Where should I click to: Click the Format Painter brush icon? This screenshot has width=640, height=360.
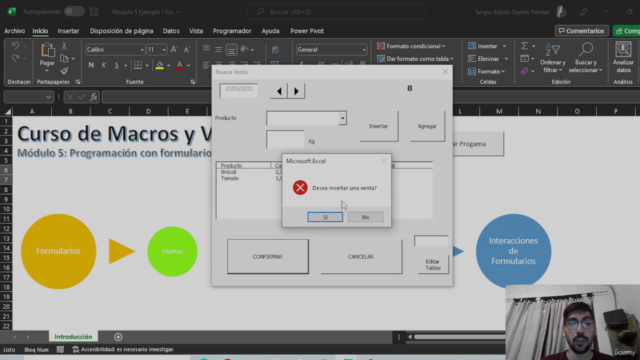click(64, 71)
